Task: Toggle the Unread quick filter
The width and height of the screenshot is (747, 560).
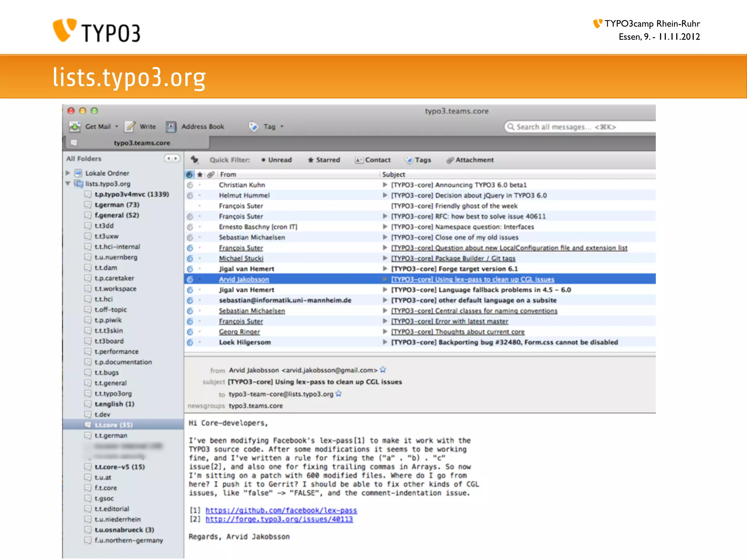Action: click(x=276, y=160)
